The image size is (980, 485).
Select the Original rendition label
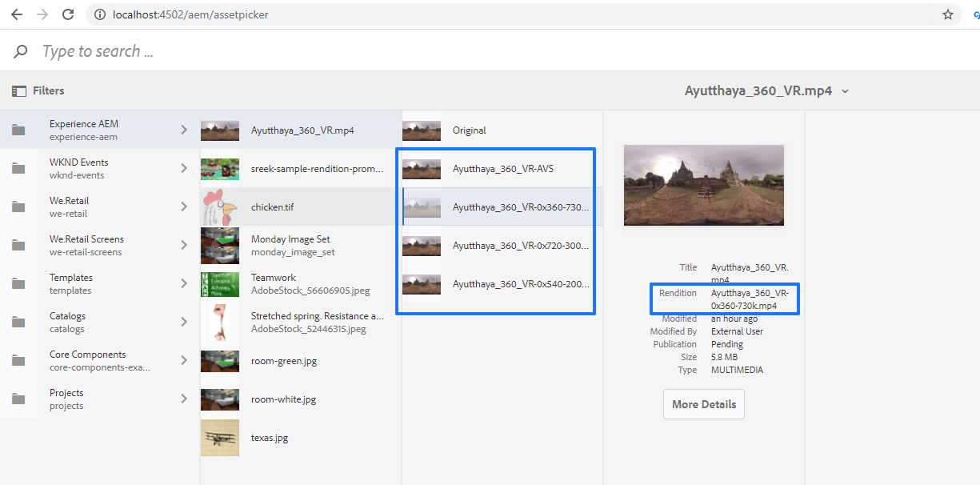tap(470, 130)
